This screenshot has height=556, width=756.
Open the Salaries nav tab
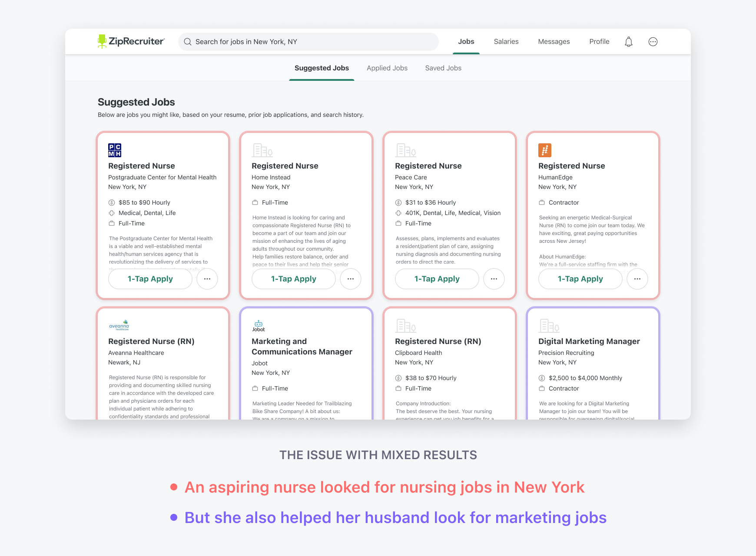click(x=506, y=42)
